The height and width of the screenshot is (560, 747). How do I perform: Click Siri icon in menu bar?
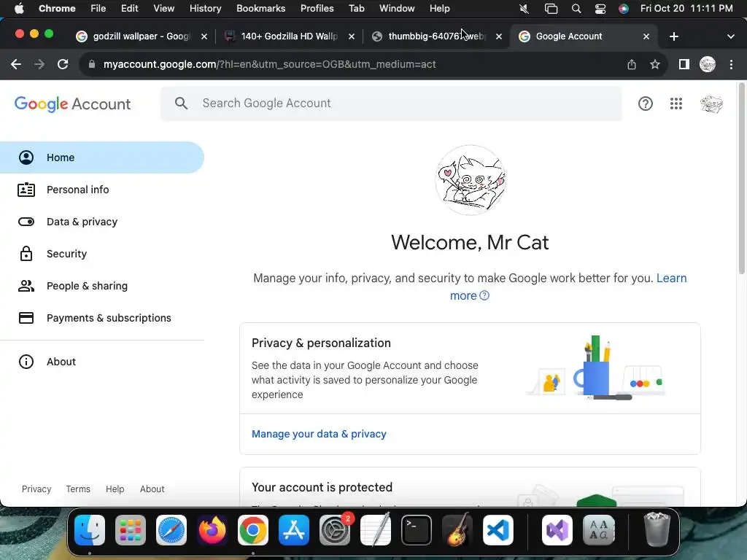point(624,9)
